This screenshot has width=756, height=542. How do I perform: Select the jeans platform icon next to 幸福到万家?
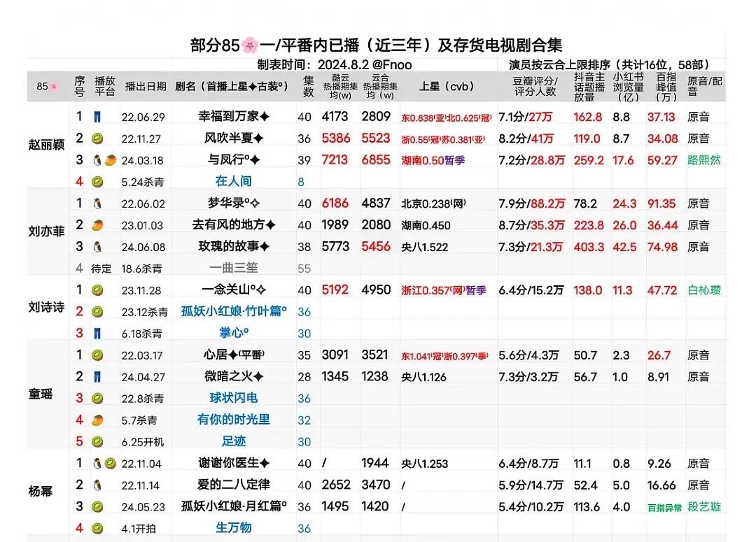point(97,117)
